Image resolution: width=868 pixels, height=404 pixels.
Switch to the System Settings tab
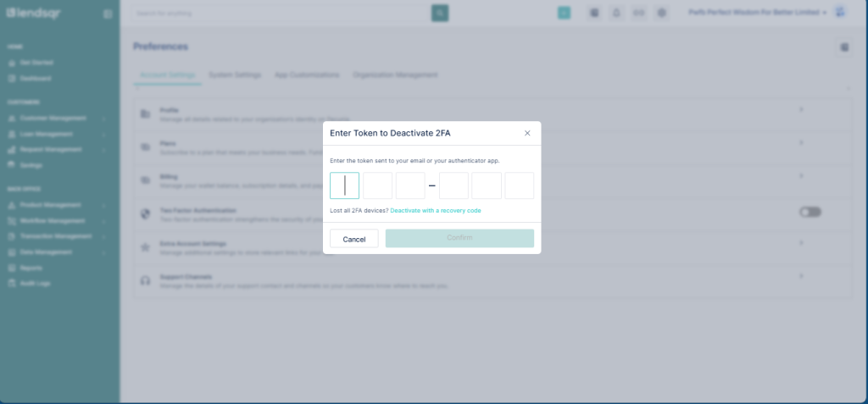(235, 75)
